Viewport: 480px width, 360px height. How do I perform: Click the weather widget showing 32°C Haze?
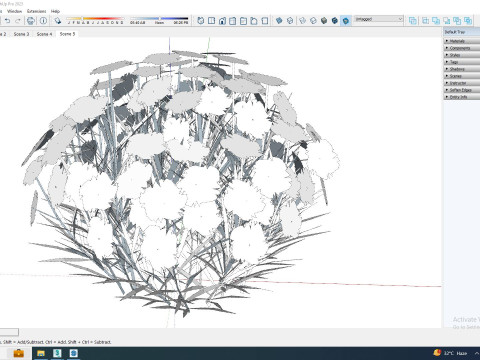450,353
